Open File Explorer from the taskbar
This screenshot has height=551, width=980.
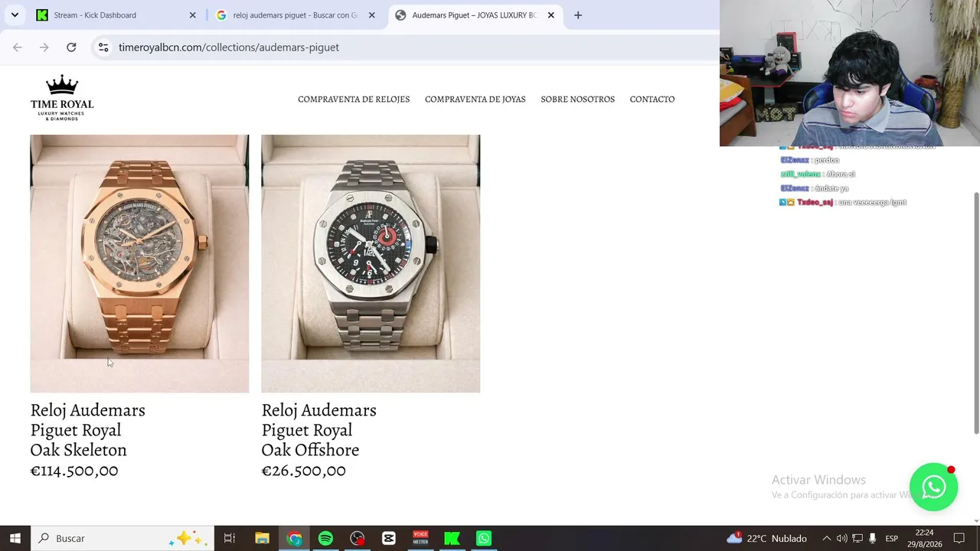pyautogui.click(x=262, y=538)
